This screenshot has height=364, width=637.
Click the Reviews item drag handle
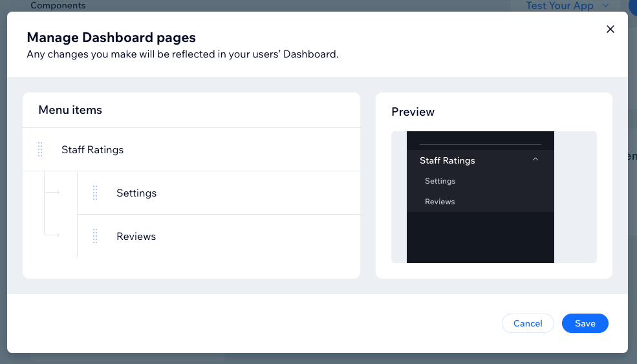pos(95,236)
